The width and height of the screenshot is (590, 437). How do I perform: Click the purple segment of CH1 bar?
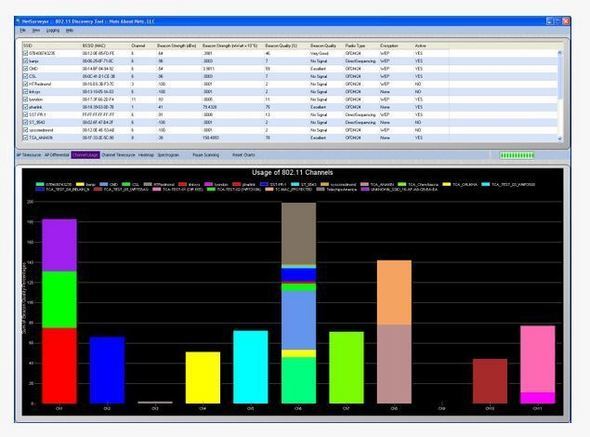click(59, 245)
